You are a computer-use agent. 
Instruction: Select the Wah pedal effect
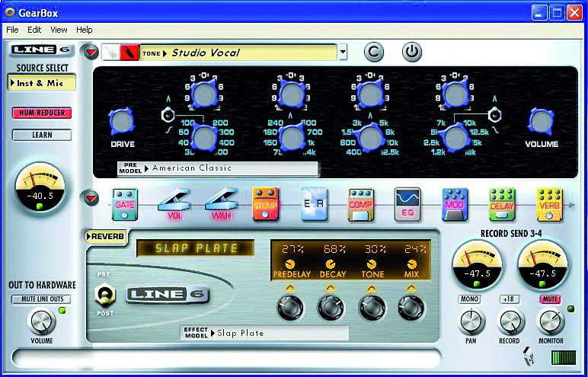click(221, 205)
